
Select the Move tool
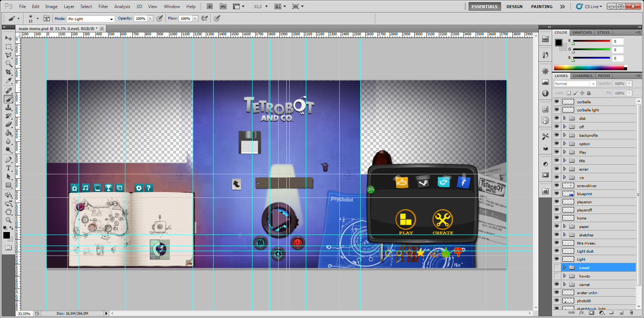pyautogui.click(x=8, y=38)
